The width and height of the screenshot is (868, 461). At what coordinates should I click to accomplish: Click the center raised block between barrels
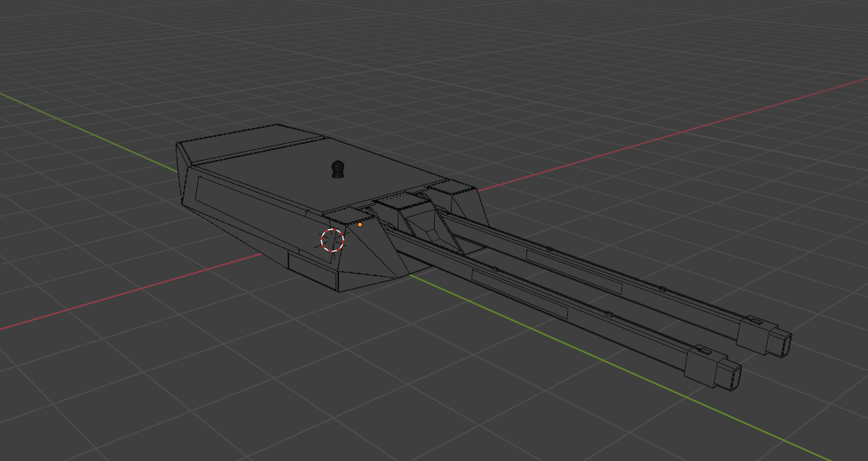click(396, 201)
